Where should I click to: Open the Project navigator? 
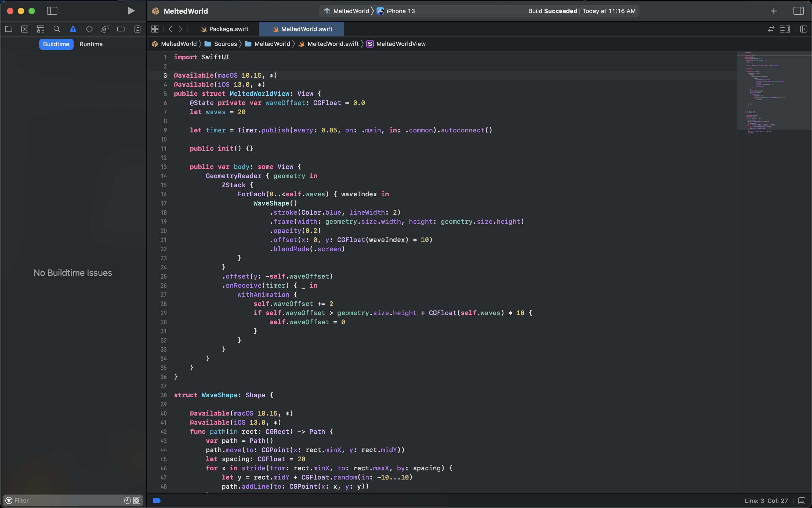(x=9, y=29)
